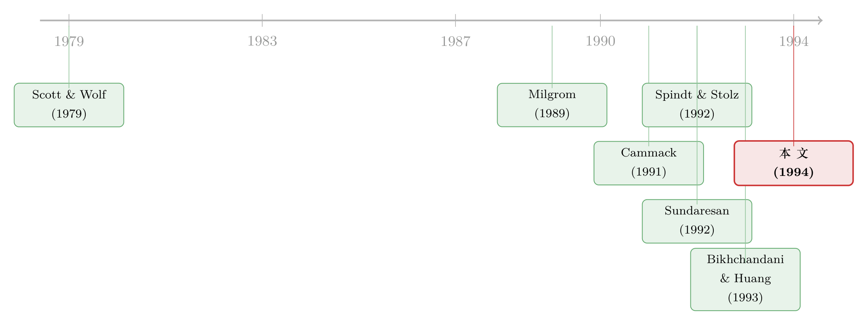This screenshot has width=868, height=325.
Task: Click the red 本文 (1994) box
Action: click(794, 163)
